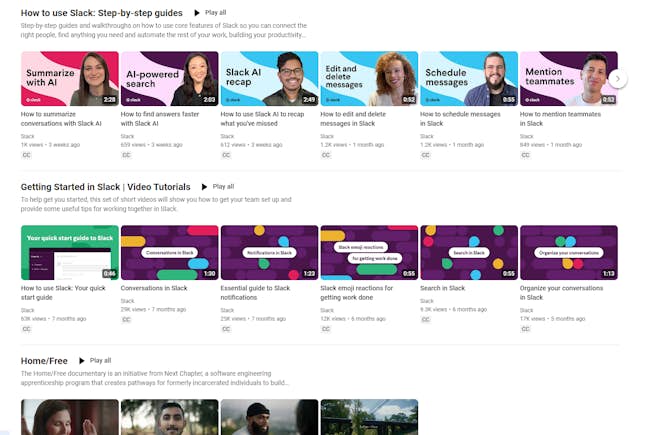Open Your quick start guide thumbnail

(x=69, y=252)
